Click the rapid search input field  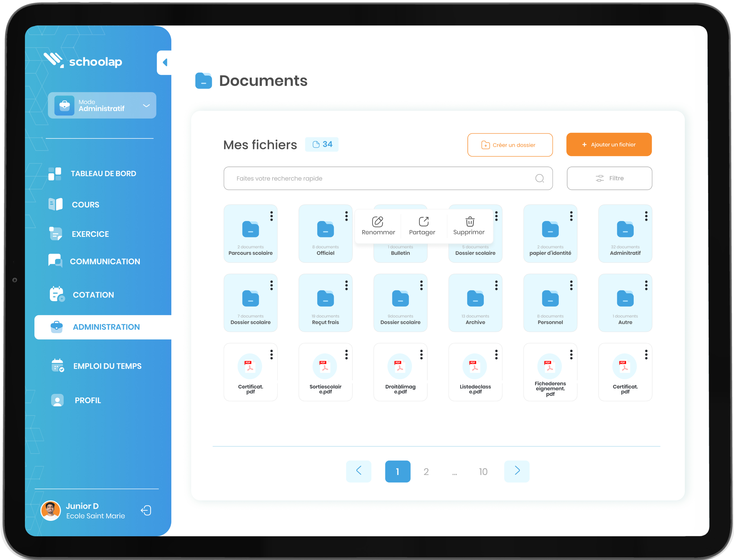click(x=377, y=178)
